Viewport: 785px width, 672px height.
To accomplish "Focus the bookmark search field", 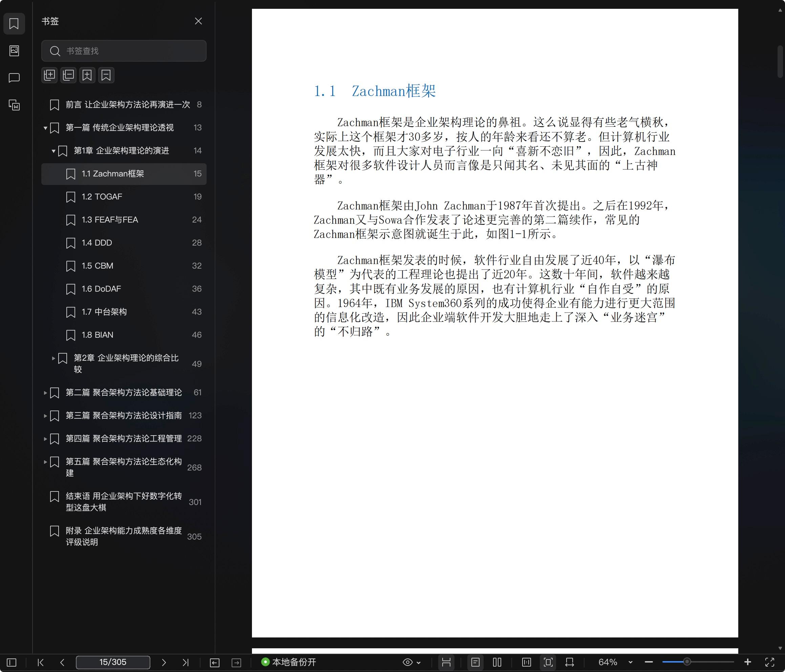I will coord(124,51).
